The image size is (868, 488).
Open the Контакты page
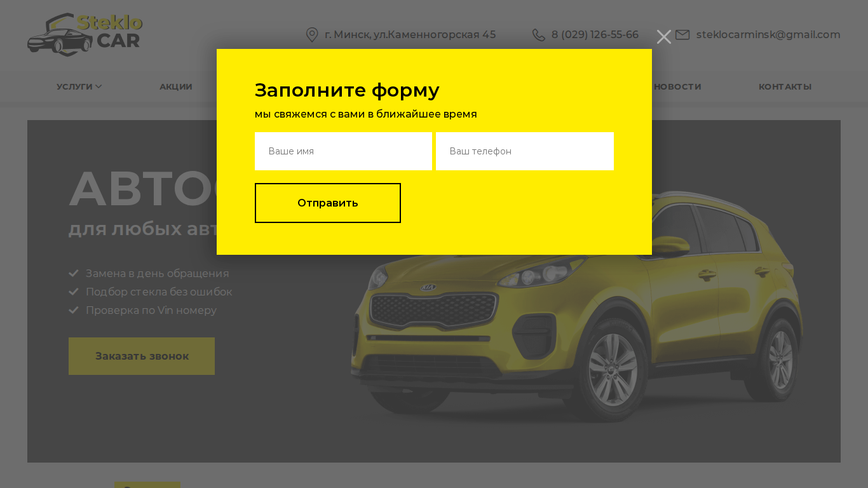(x=785, y=87)
